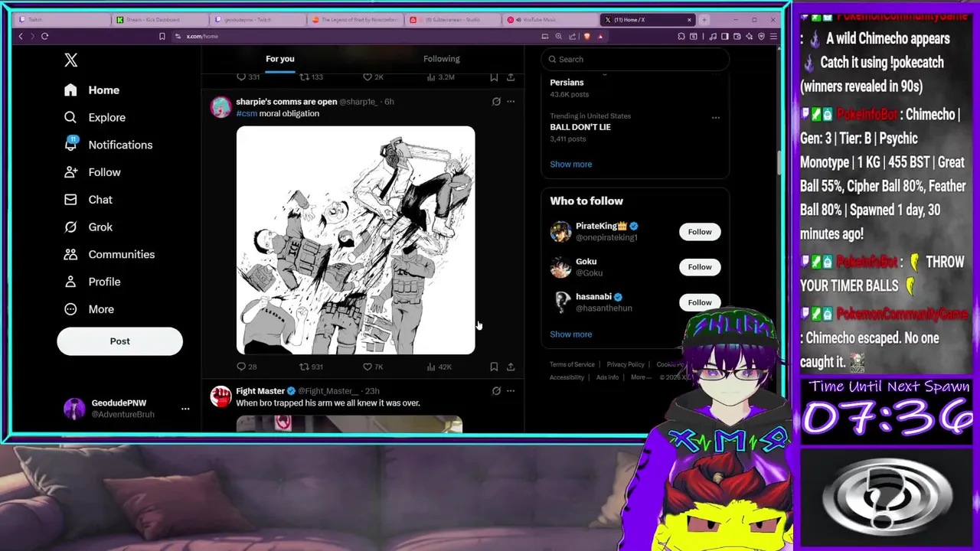
Task: Switch to geodudepnw - Twitch browser tab
Action: tap(256, 20)
